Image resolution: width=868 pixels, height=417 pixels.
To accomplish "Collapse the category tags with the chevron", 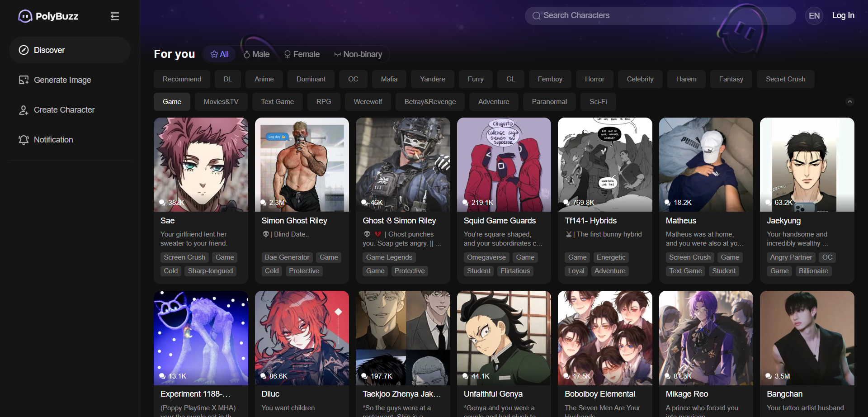I will (850, 102).
